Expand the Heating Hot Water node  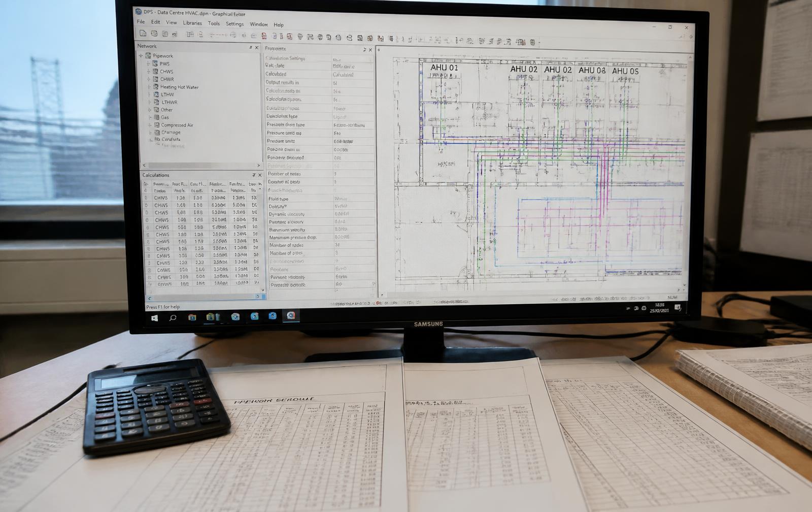149,87
